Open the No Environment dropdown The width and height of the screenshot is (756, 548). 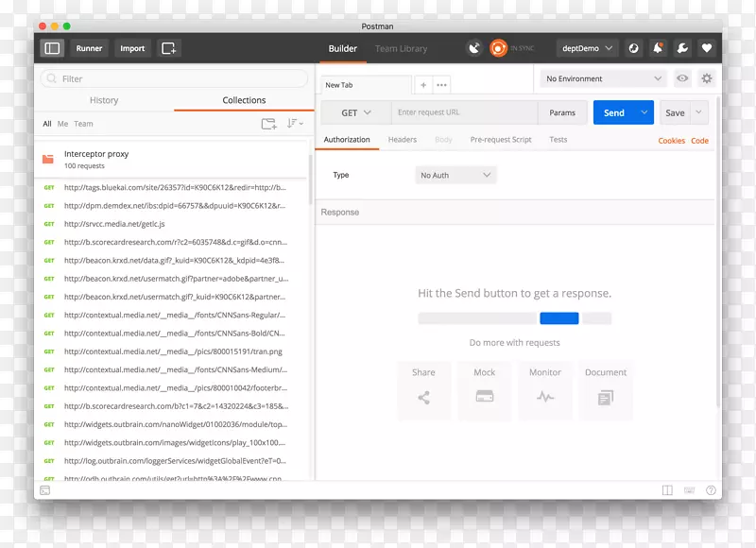coord(604,78)
